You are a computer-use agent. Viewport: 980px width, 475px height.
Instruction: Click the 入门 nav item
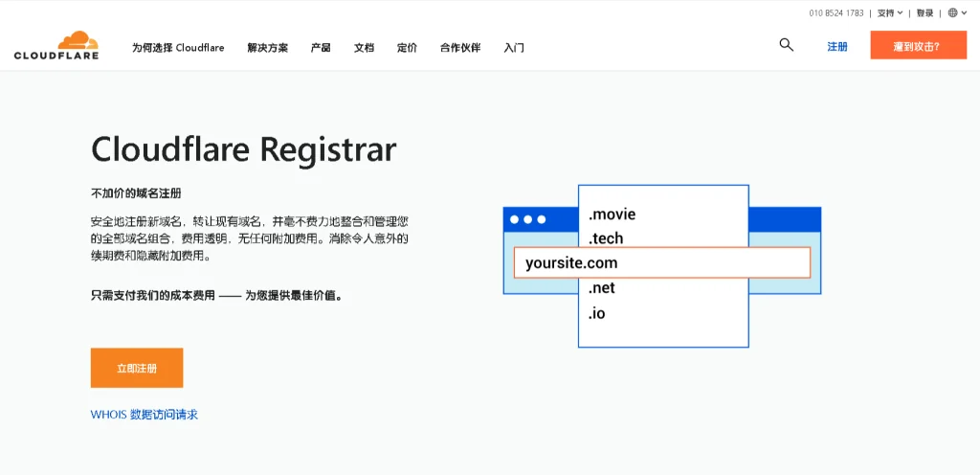pos(514,47)
